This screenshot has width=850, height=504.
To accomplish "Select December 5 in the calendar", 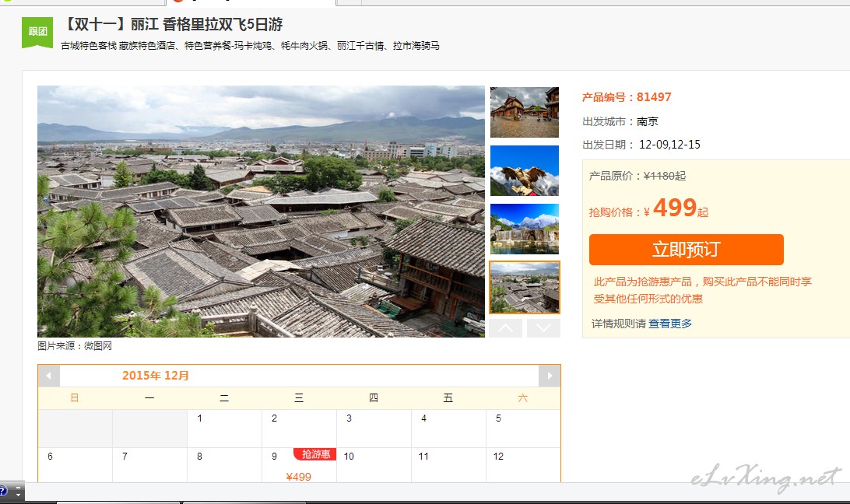I will 523,428.
